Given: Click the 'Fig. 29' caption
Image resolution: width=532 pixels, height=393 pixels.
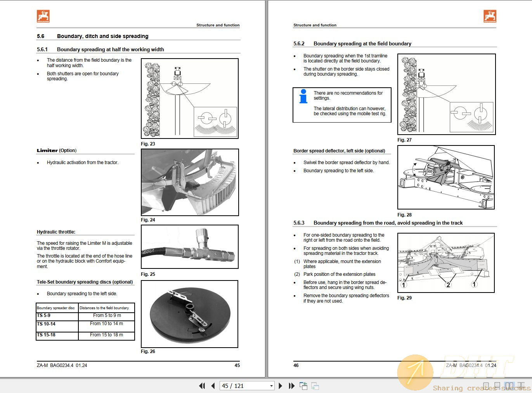Looking at the screenshot, I should pos(404,298).
